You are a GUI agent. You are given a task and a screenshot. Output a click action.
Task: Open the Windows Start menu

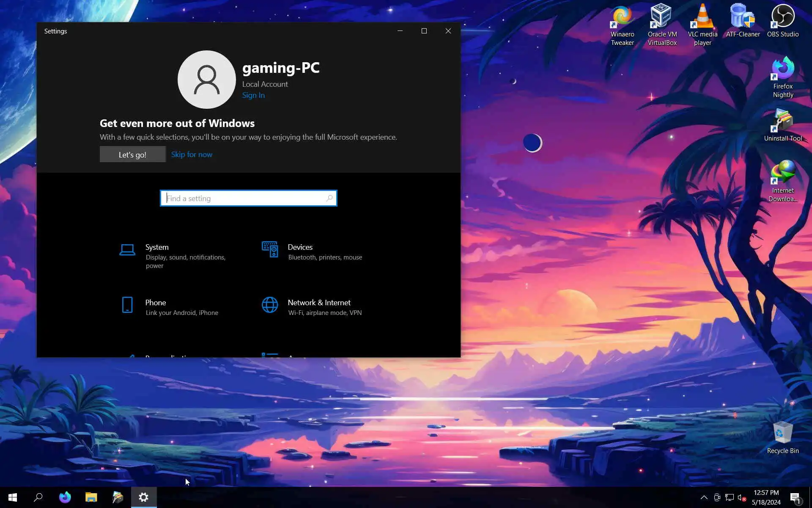point(13,497)
